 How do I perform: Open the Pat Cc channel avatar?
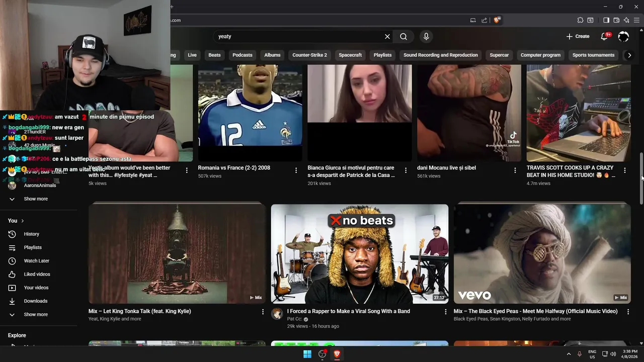277,314
